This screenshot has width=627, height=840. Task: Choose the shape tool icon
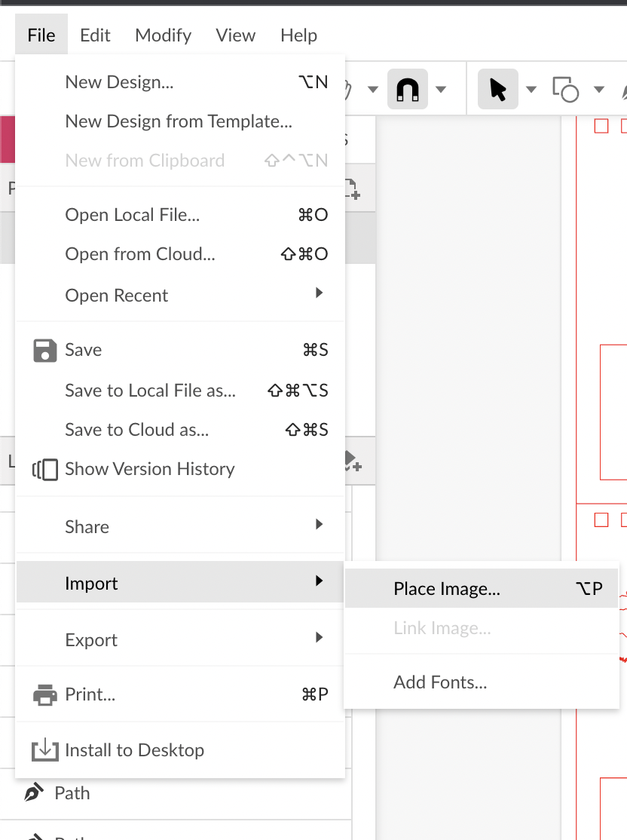[x=565, y=90]
